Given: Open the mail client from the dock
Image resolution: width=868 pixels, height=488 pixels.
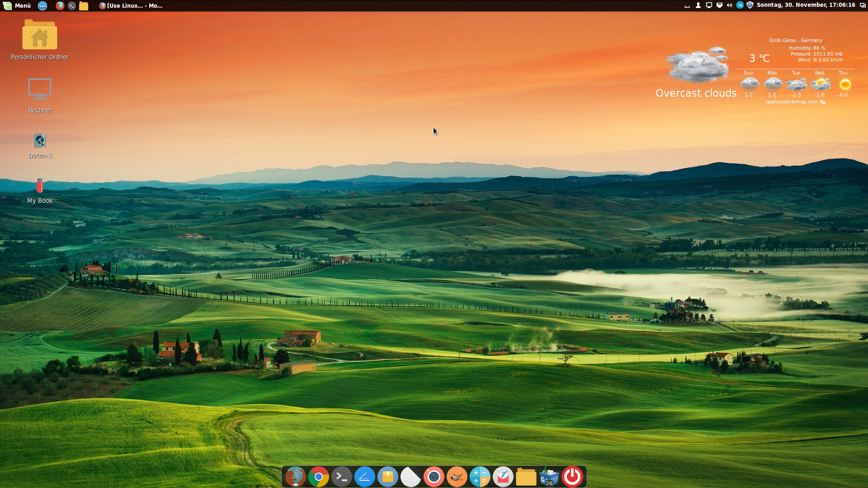Looking at the screenshot, I should 503,477.
